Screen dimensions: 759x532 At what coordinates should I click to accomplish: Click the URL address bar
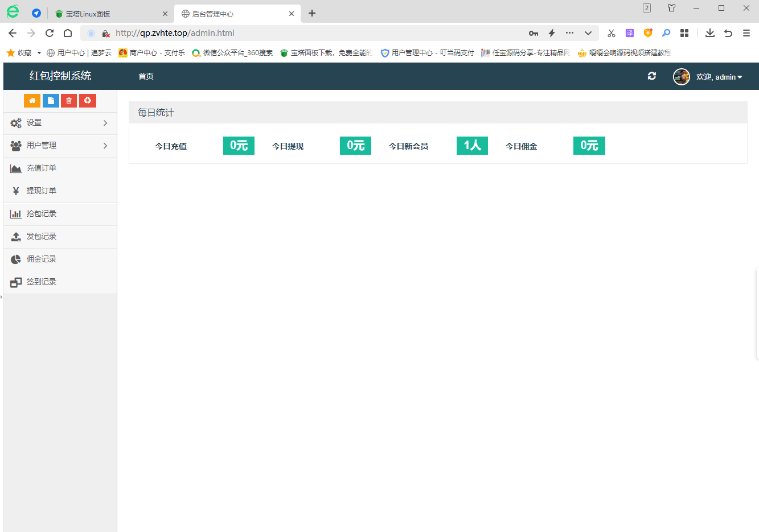point(313,33)
